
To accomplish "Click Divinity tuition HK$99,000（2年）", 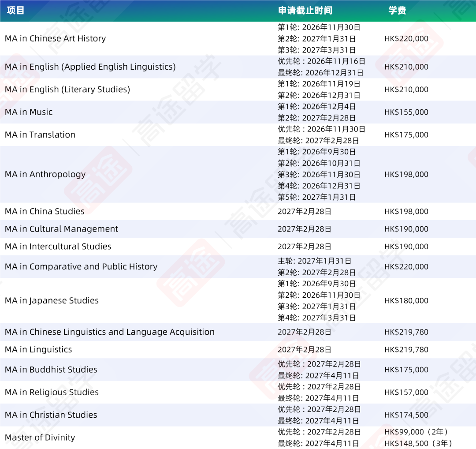I will point(416,432).
